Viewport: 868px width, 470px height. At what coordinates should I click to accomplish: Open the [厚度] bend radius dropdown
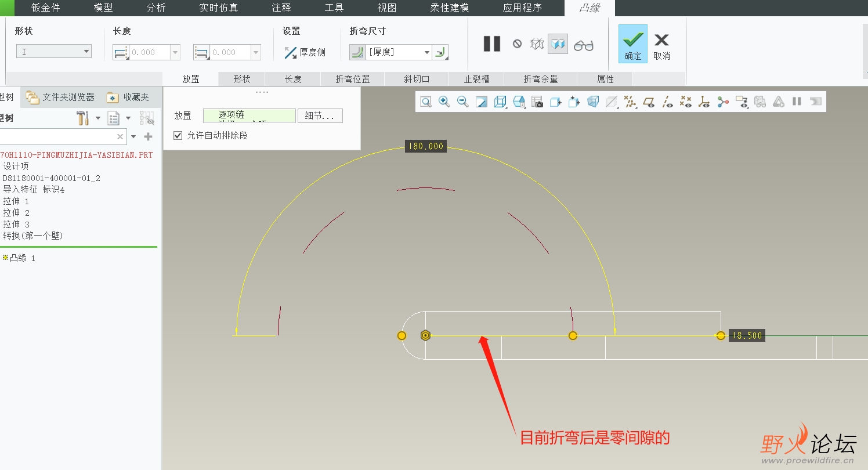click(x=427, y=52)
